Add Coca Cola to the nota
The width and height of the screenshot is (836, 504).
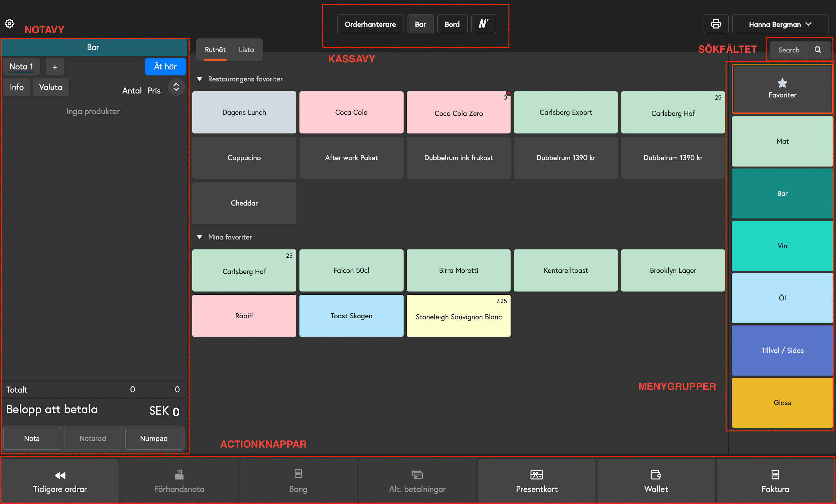[351, 112]
